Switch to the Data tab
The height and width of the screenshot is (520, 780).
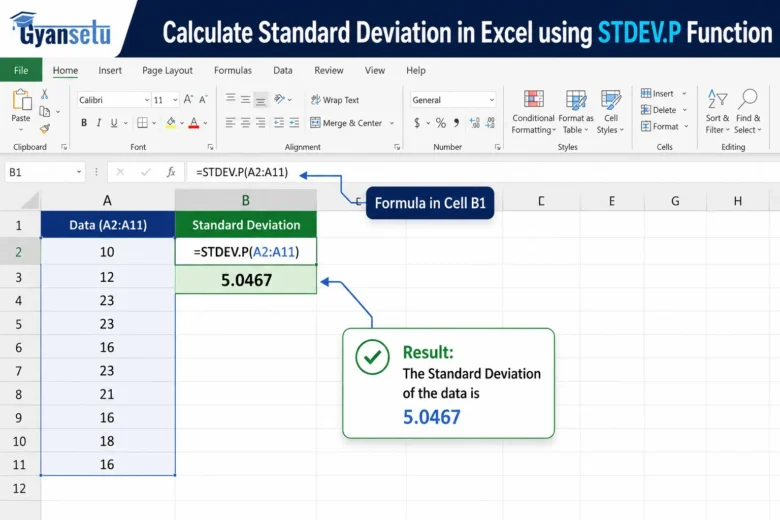tap(283, 70)
